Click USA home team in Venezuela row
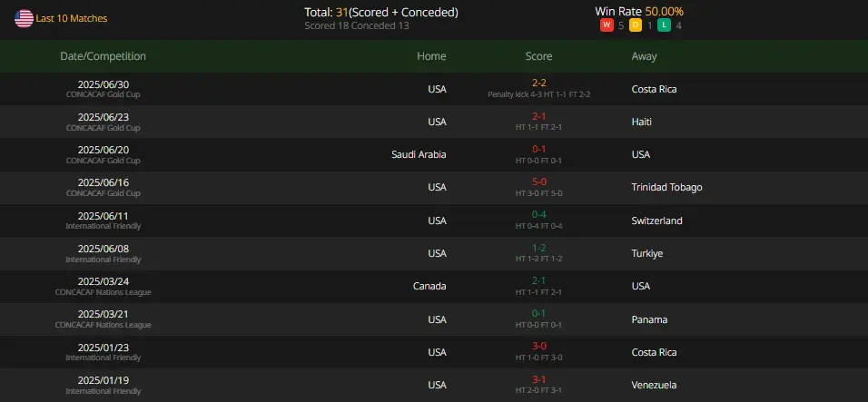 (437, 385)
